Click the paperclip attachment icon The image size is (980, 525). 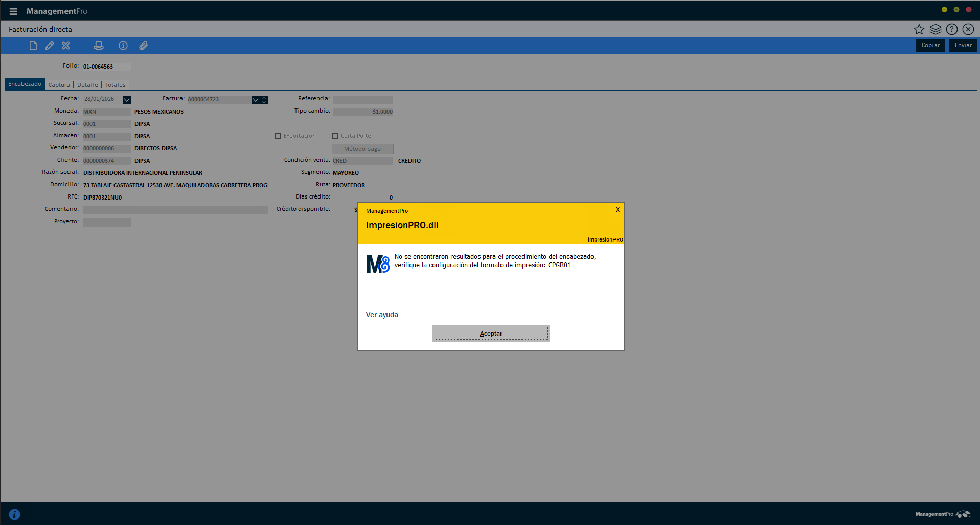[144, 46]
